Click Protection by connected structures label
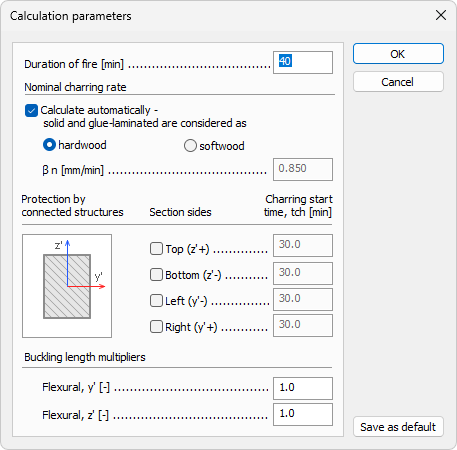 [x=72, y=206]
